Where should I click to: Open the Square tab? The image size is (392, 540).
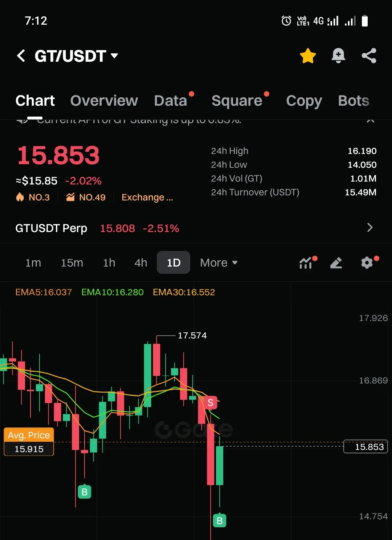(237, 101)
